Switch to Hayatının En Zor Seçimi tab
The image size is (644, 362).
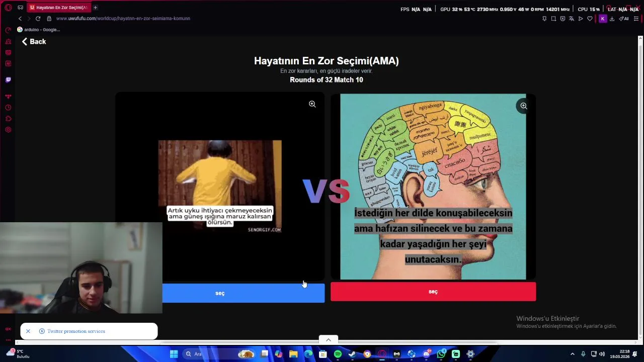pyautogui.click(x=58, y=8)
